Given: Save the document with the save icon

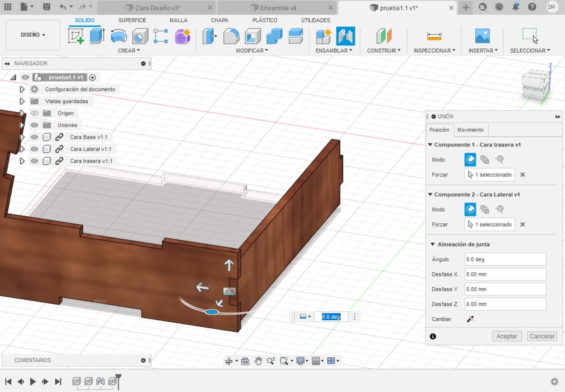Looking at the screenshot, I should [47, 7].
